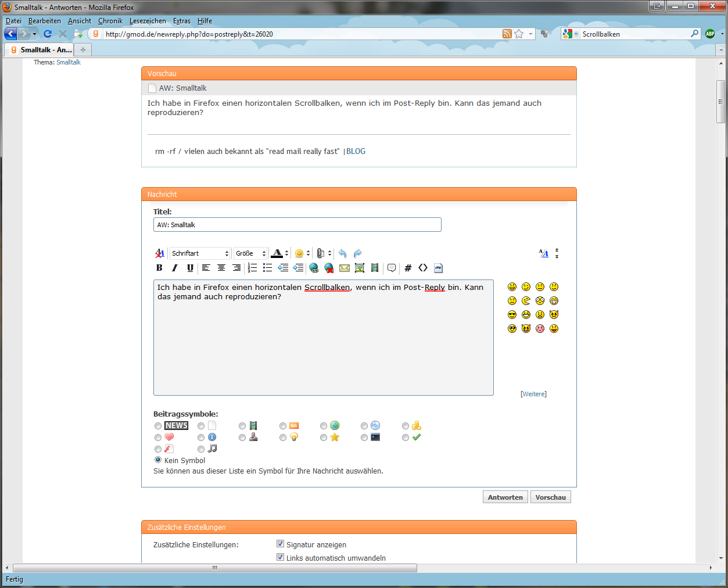This screenshot has width=728, height=588.
Task: Click the insert image icon
Action: pyautogui.click(x=360, y=268)
